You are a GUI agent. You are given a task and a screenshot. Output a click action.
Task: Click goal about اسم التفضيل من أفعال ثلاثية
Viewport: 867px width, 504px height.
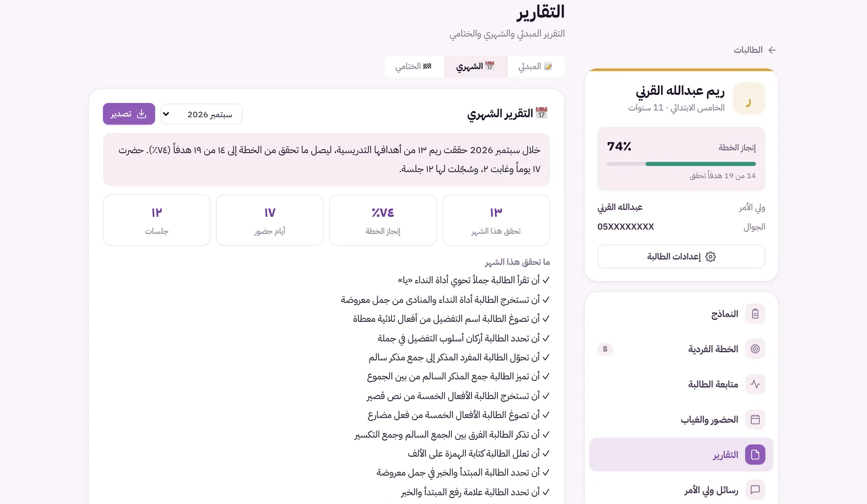click(x=451, y=319)
